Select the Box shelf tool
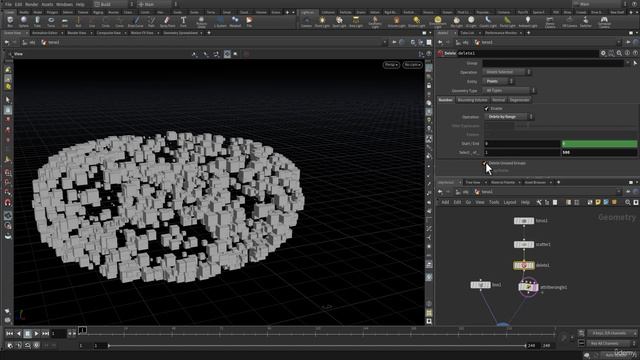This screenshot has width=640, height=360. pyautogui.click(x=10, y=22)
